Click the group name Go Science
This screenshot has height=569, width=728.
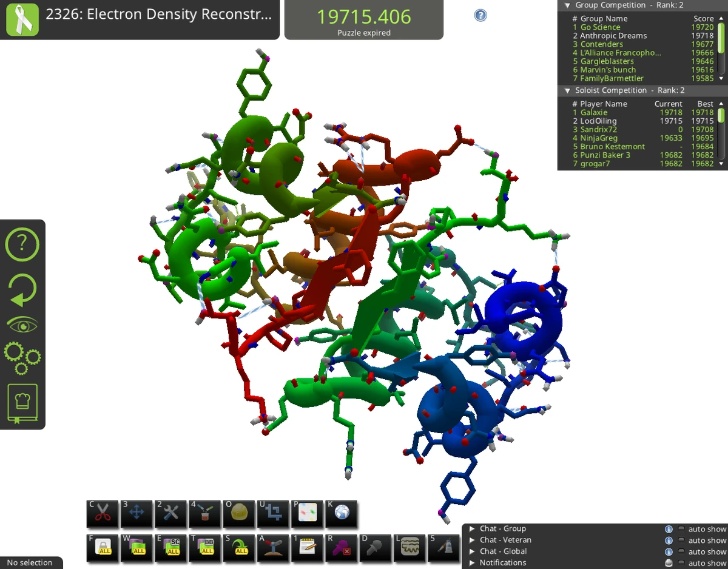tap(600, 27)
